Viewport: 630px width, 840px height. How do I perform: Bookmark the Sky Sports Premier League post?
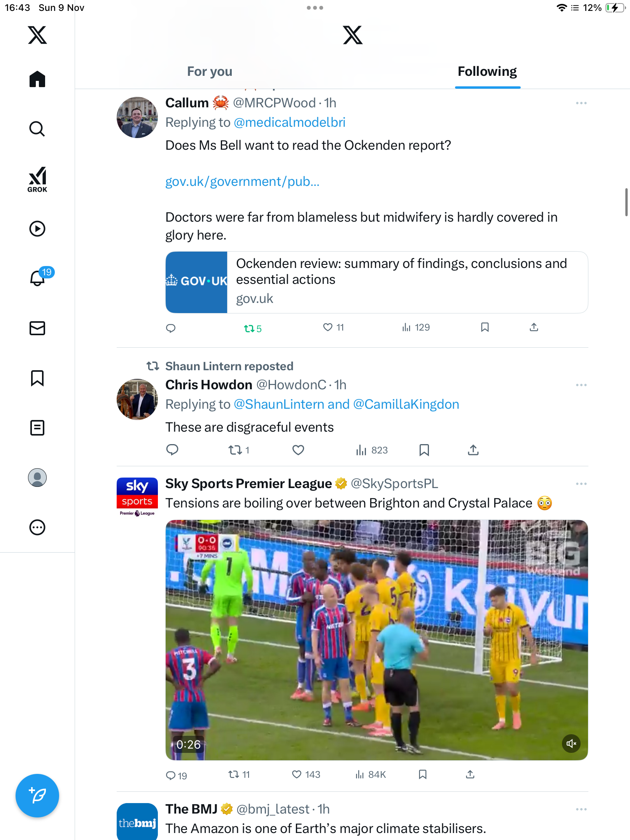(423, 775)
